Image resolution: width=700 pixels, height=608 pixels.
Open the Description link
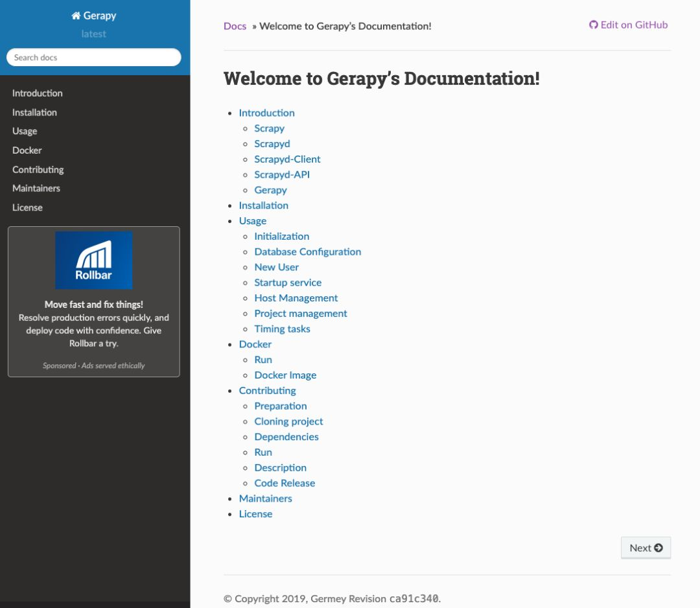click(x=281, y=468)
